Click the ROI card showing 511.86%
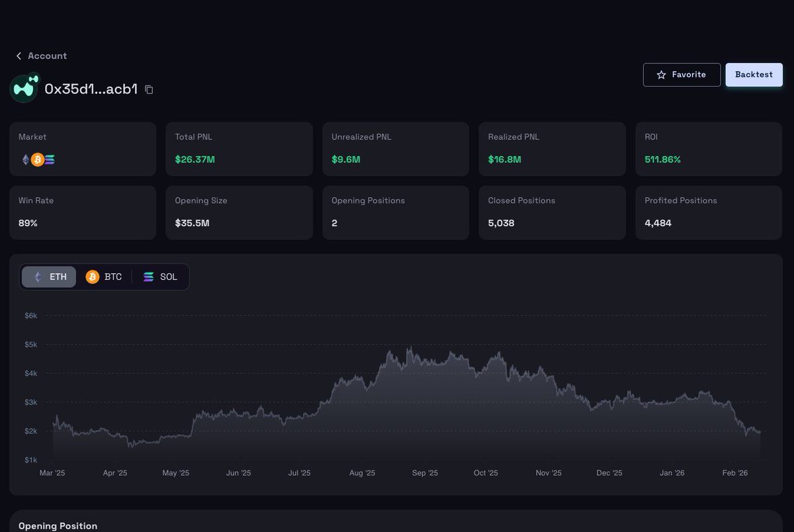This screenshot has height=532, width=794. 708,148
